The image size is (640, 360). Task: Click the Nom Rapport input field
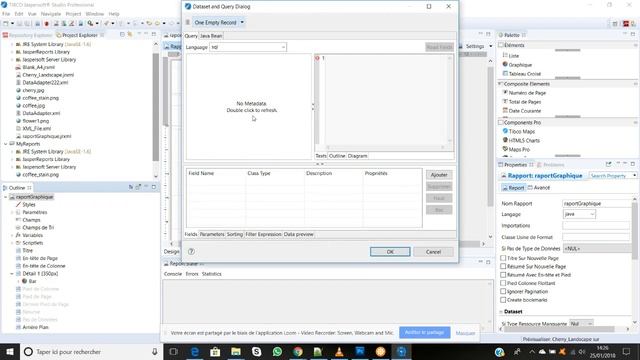(597, 203)
